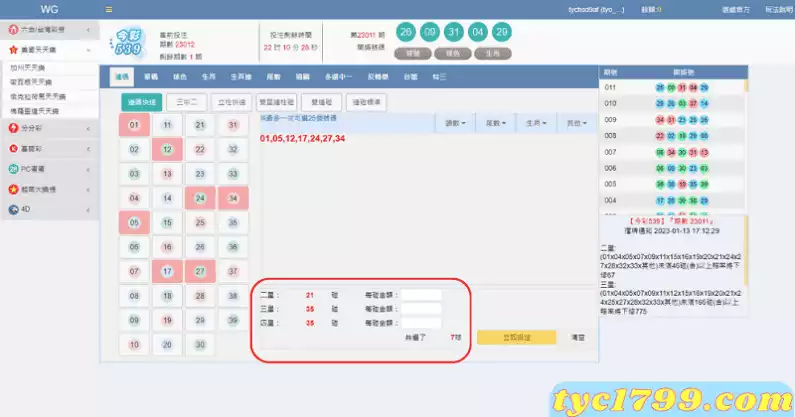Open the 單碼 tab
This screenshot has height=417, width=795.
coord(151,77)
